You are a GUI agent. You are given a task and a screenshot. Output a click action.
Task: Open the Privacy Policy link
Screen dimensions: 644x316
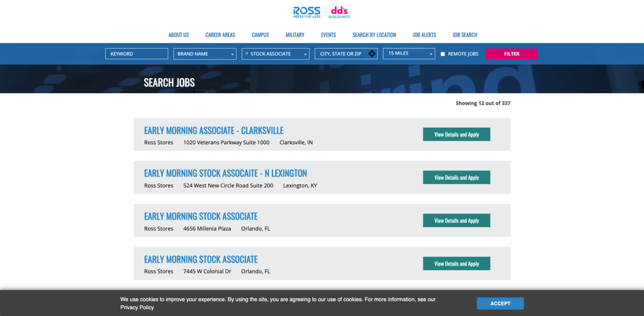(x=137, y=307)
